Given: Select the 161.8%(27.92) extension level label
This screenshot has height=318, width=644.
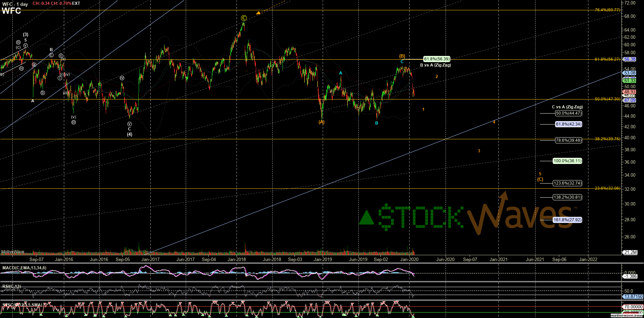Looking at the screenshot, I should (567, 220).
